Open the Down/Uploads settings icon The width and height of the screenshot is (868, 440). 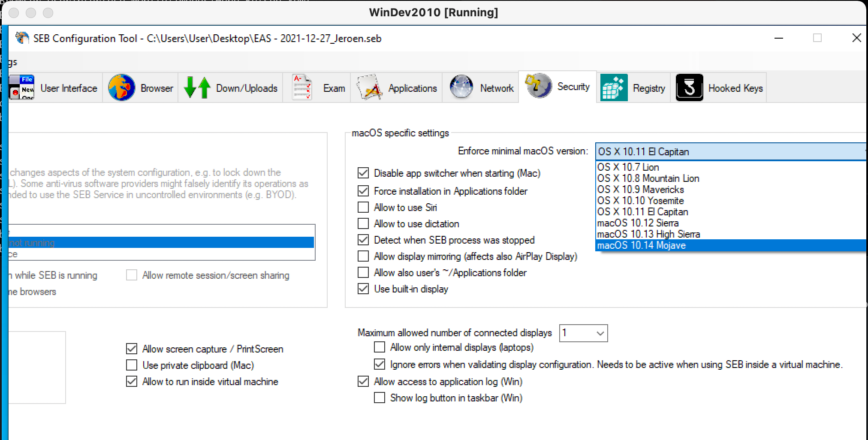196,87
